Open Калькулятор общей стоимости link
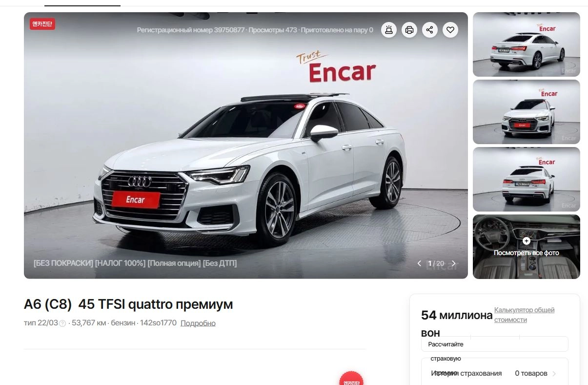Image resolution: width=588 pixels, height=385 pixels. [525, 315]
